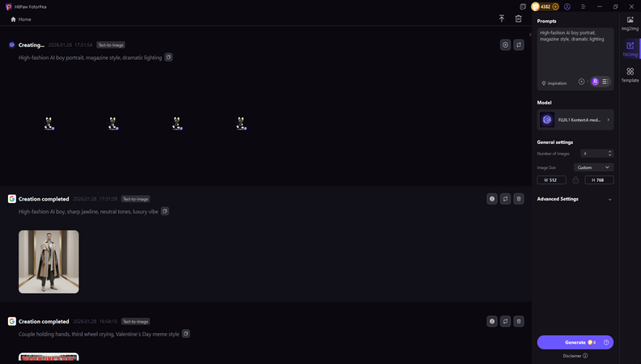Open the trench coat image thumbnail

coord(49,261)
